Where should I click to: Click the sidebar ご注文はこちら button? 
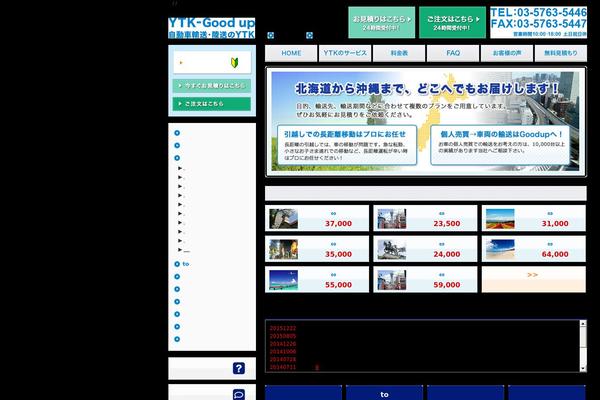212,104
